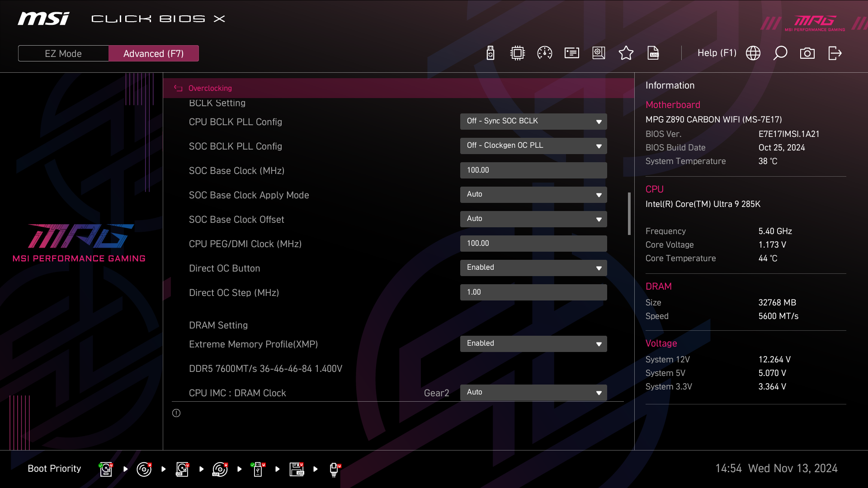The image size is (868, 488).
Task: Open SOC BCLK PLL Config dropdown
Action: tap(533, 146)
